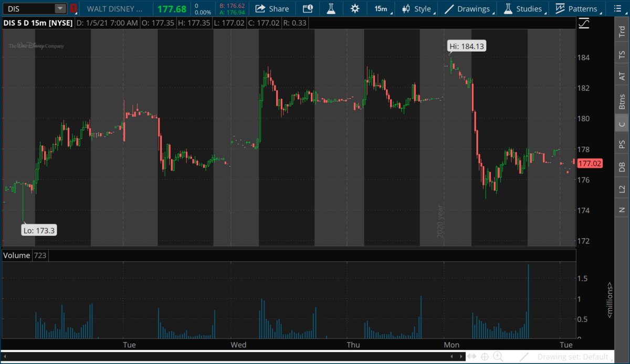The height and width of the screenshot is (364, 630).
Task: Click the 1.5 volume axis label
Action: coord(584,279)
